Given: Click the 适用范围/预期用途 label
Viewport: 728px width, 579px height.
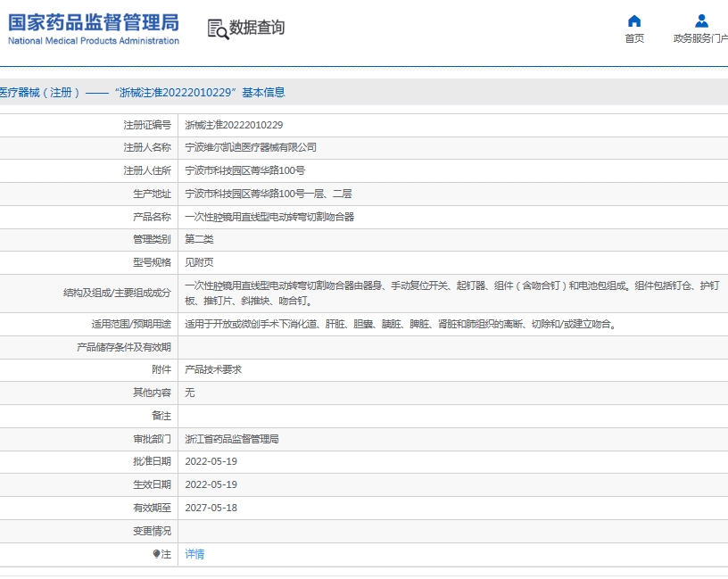Looking at the screenshot, I should coord(131,324).
